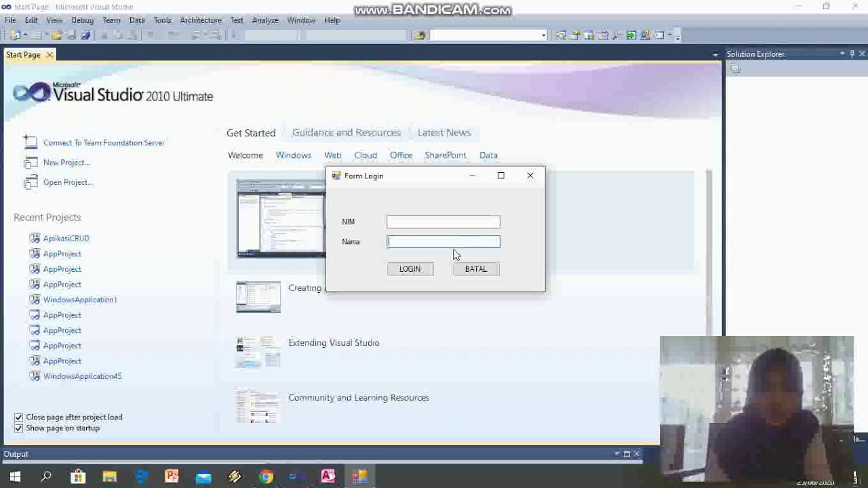
Task: Click the Save All toolbar icon
Action: (85, 35)
